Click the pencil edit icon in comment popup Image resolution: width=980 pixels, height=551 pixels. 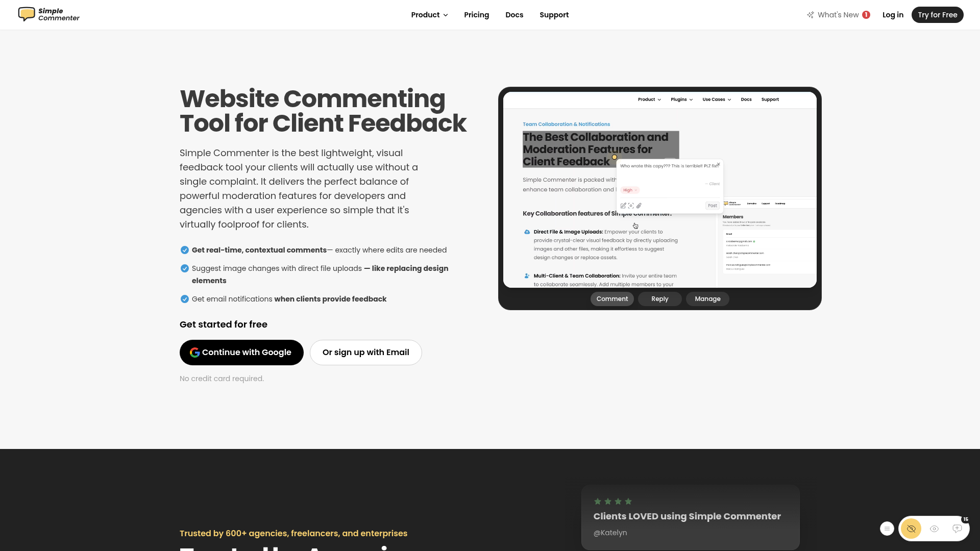pyautogui.click(x=623, y=206)
